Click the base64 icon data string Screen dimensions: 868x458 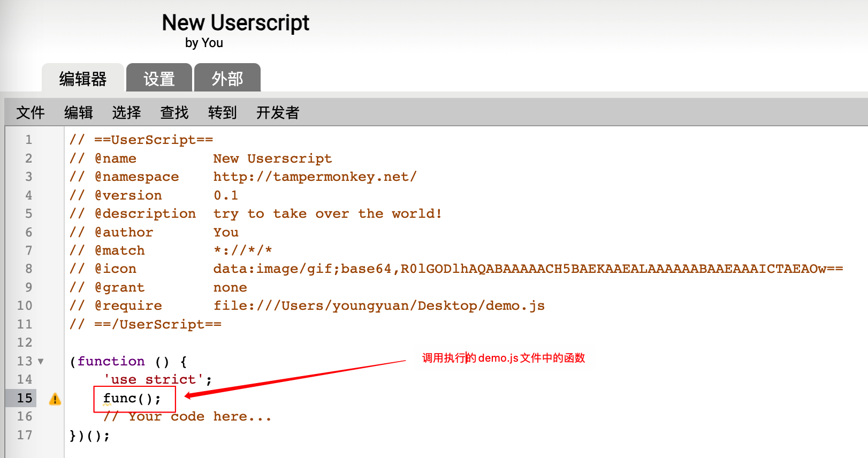point(528,269)
